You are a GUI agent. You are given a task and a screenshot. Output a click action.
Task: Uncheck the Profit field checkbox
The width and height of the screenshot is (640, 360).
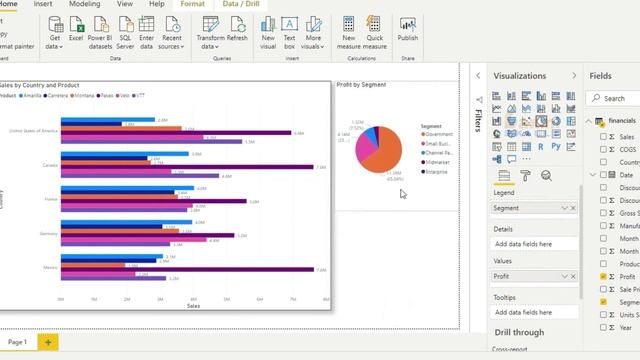point(603,276)
